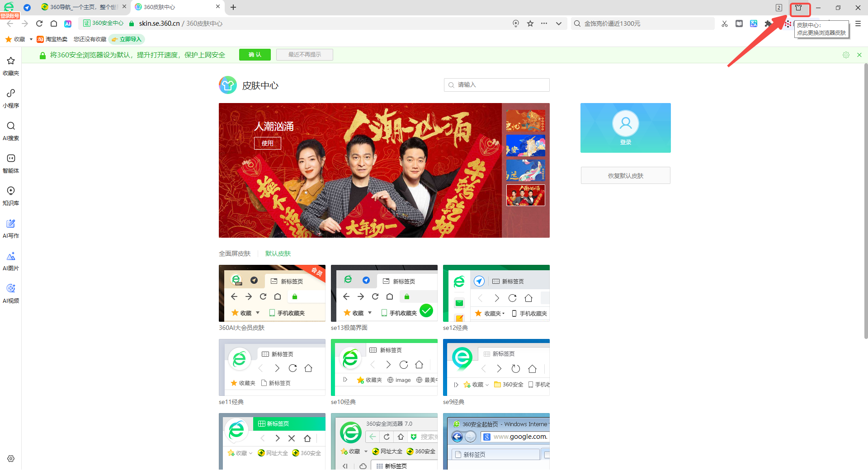868x470 pixels.
Task: Open the browser extensions puzzle icon
Action: 768,23
